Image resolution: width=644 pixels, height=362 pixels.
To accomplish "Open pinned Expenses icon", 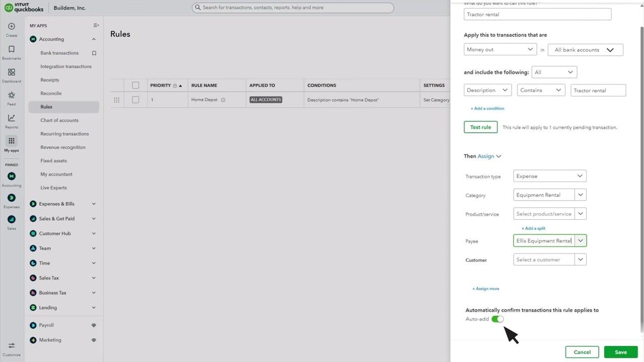I will pyautogui.click(x=12, y=198).
